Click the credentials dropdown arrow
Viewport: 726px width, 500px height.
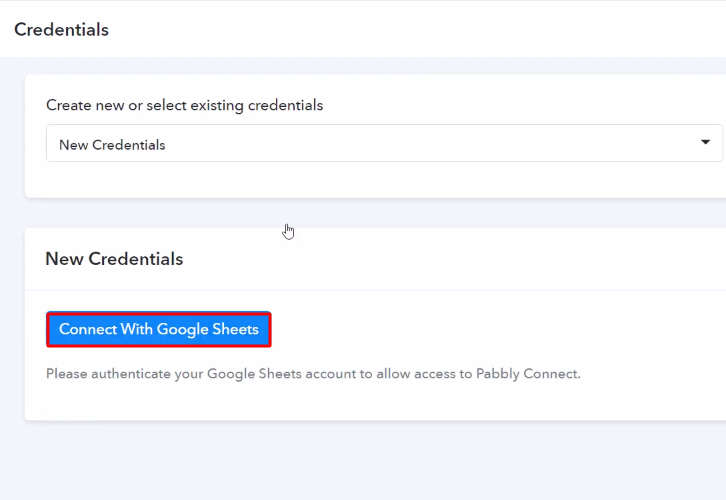705,142
